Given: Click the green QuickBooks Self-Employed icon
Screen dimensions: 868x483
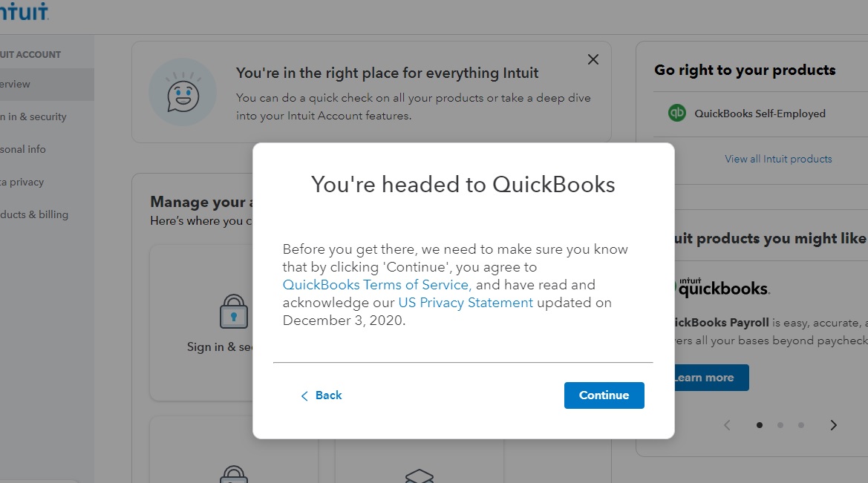Looking at the screenshot, I should coord(676,114).
